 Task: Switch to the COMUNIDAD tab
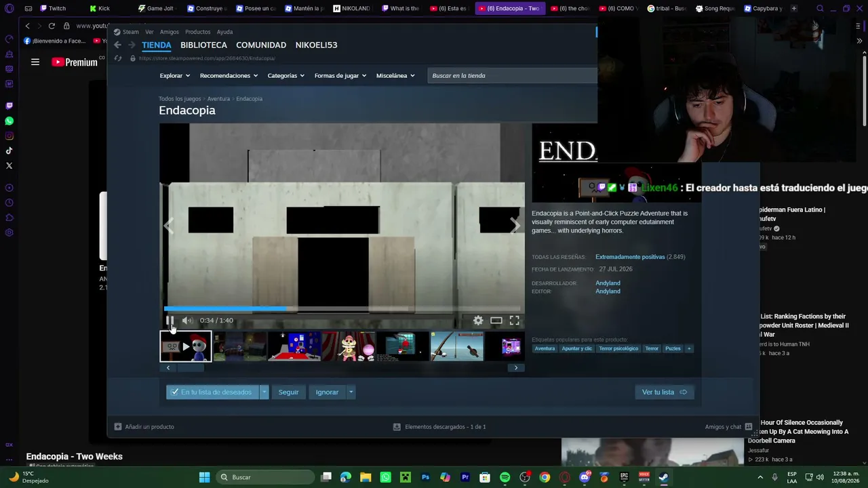coord(261,45)
